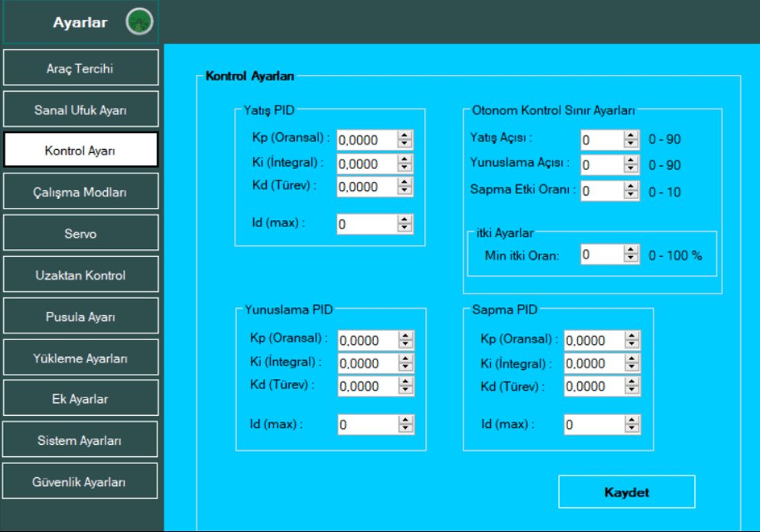Increase Yatış PID Id (max) value

(404, 219)
